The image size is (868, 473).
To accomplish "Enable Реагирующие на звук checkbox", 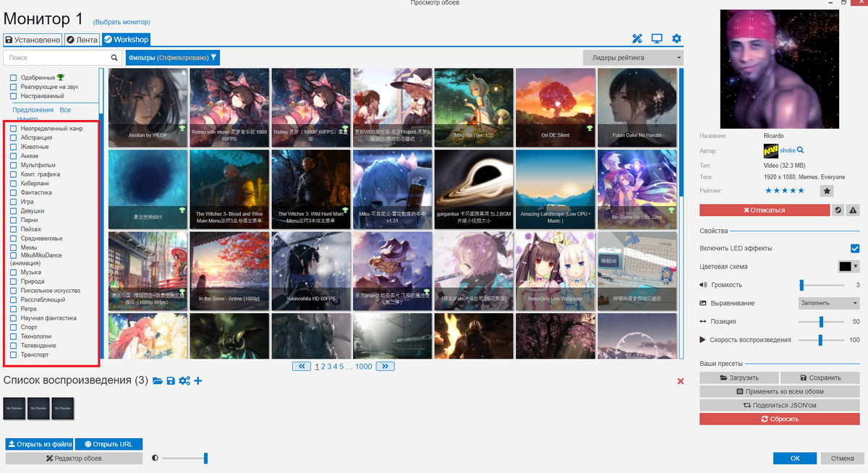I will pos(14,87).
